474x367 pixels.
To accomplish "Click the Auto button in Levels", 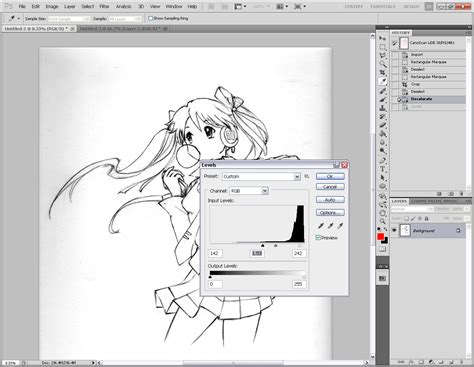I will 330,200.
